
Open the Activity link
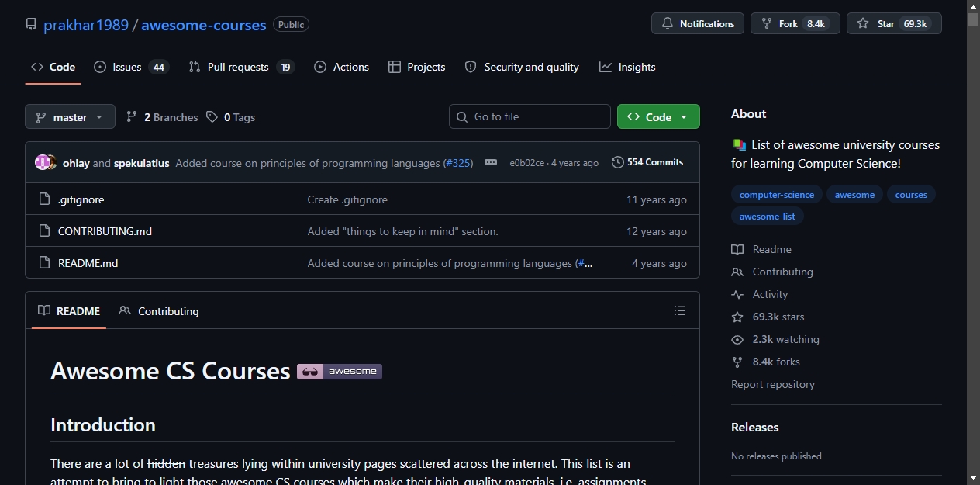(x=760, y=294)
